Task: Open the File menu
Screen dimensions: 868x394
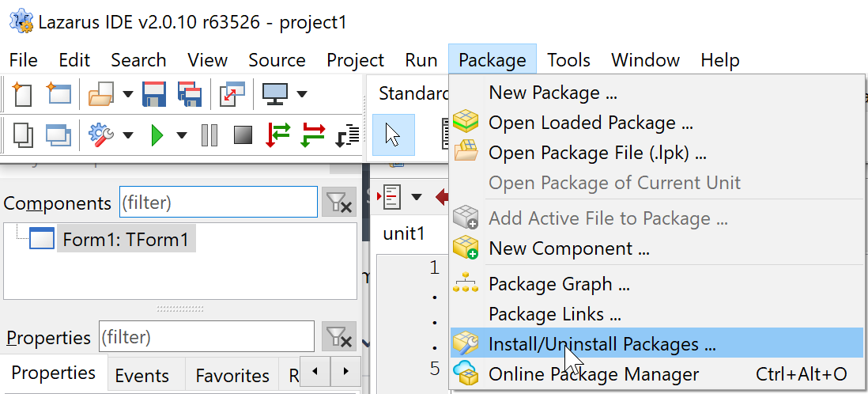Action: click(23, 60)
